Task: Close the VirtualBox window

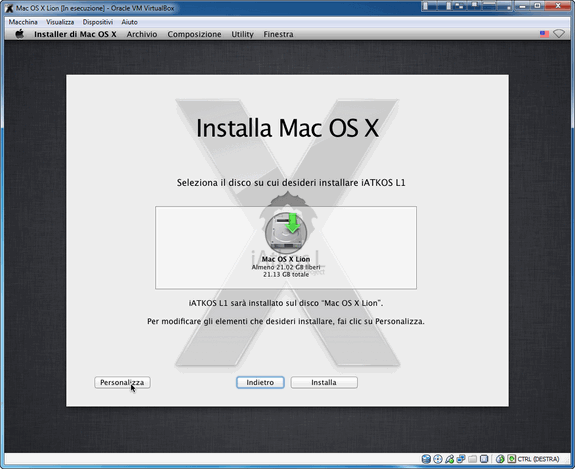Action: coord(557,6)
